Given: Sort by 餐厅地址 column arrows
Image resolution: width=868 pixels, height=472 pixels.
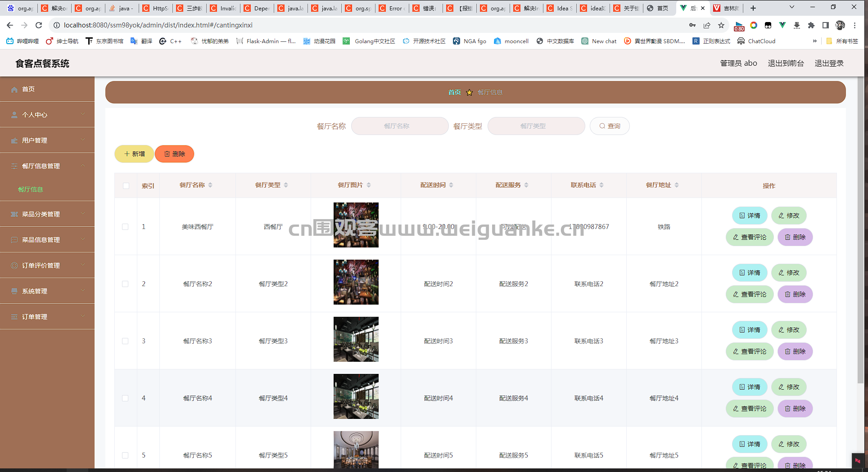Looking at the screenshot, I should click(x=677, y=185).
